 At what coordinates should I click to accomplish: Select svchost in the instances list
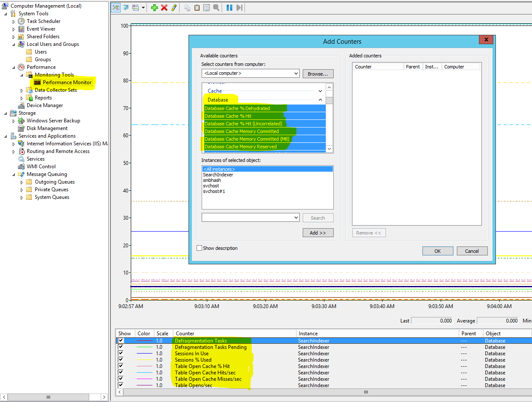(x=211, y=186)
